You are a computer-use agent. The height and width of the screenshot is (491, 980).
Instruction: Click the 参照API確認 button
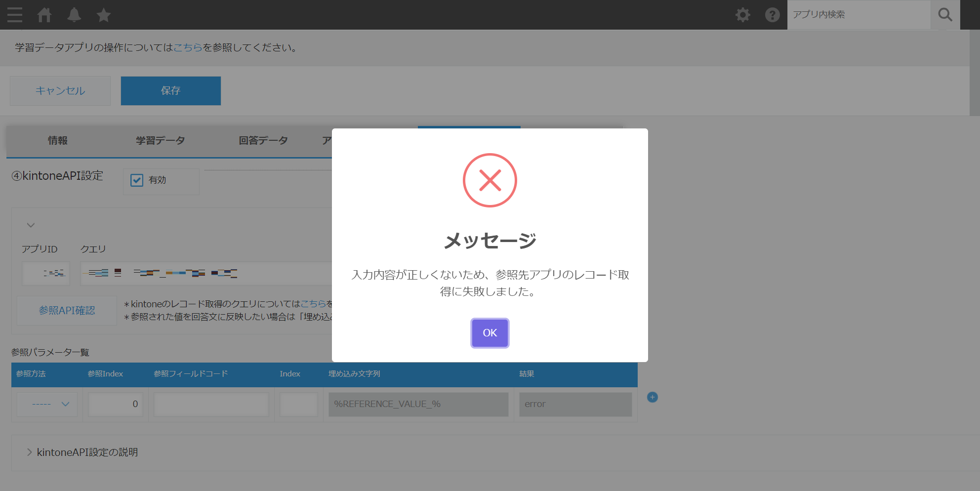(67, 311)
